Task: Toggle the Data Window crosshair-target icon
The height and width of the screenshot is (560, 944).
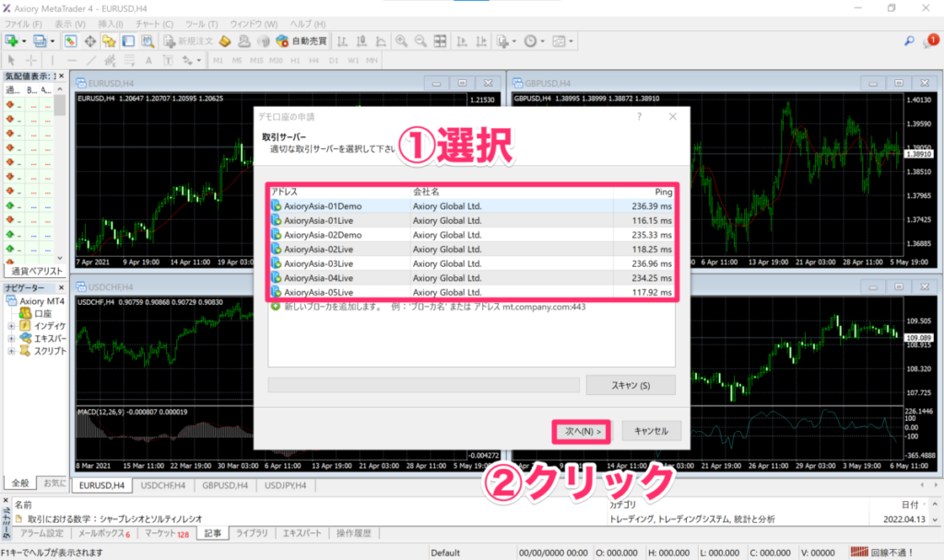Action: pos(89,41)
